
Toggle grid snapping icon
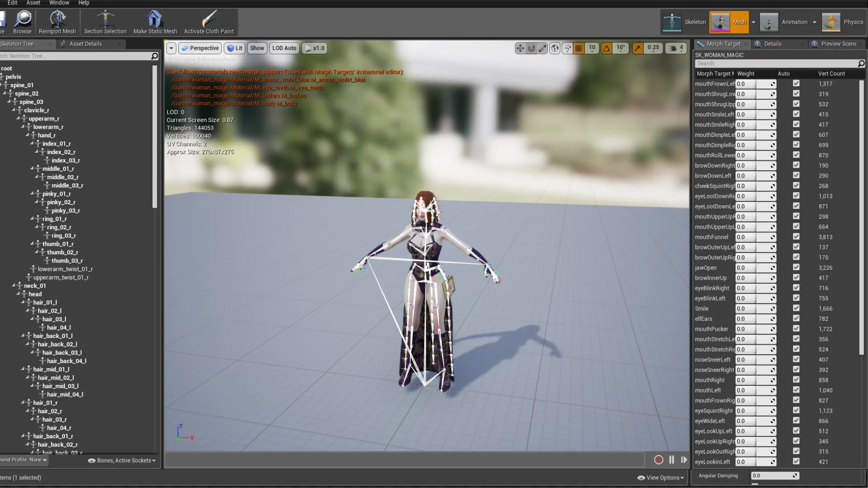coord(578,48)
